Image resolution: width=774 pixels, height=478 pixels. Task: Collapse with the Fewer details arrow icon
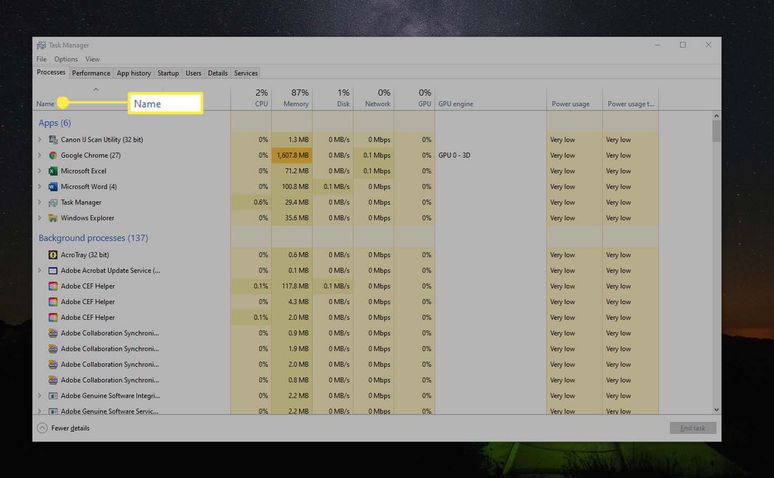pos(42,428)
